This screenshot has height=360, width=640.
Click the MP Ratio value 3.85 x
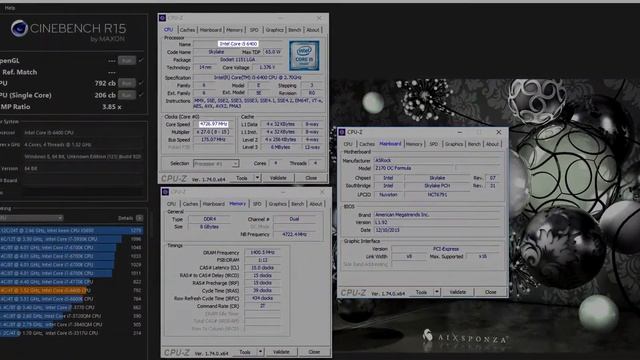[111, 107]
